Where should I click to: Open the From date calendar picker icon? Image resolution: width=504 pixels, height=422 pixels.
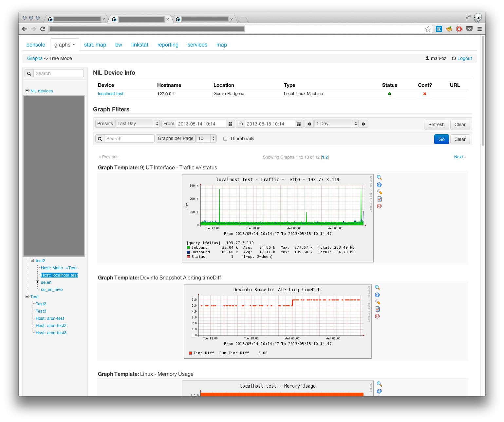[x=231, y=124]
